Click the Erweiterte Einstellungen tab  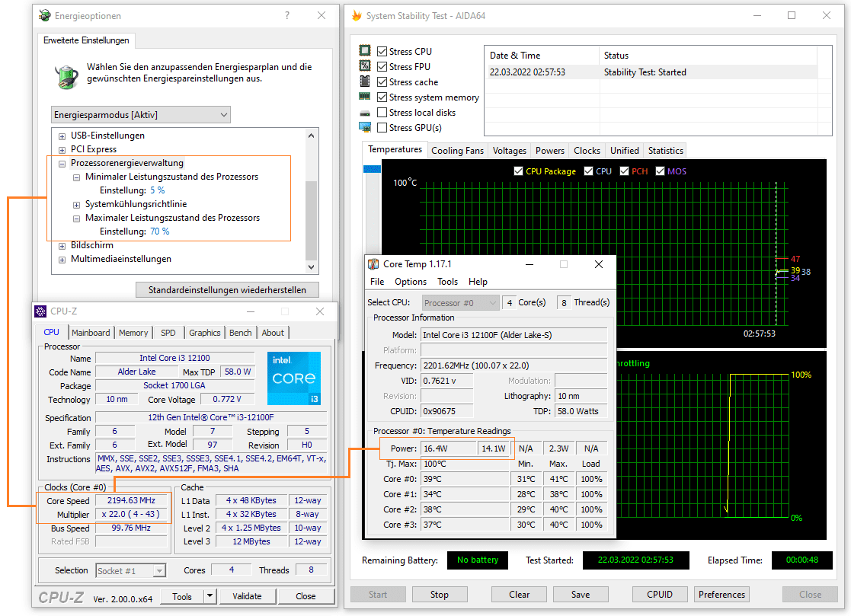coord(86,40)
